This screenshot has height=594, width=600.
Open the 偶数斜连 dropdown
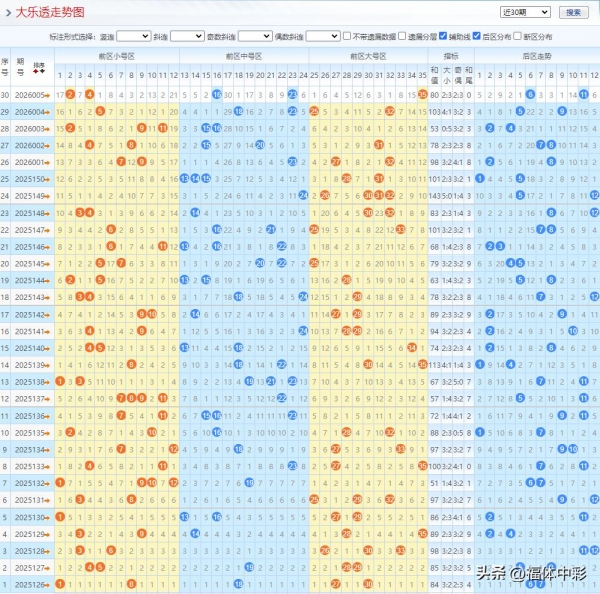tap(322, 36)
